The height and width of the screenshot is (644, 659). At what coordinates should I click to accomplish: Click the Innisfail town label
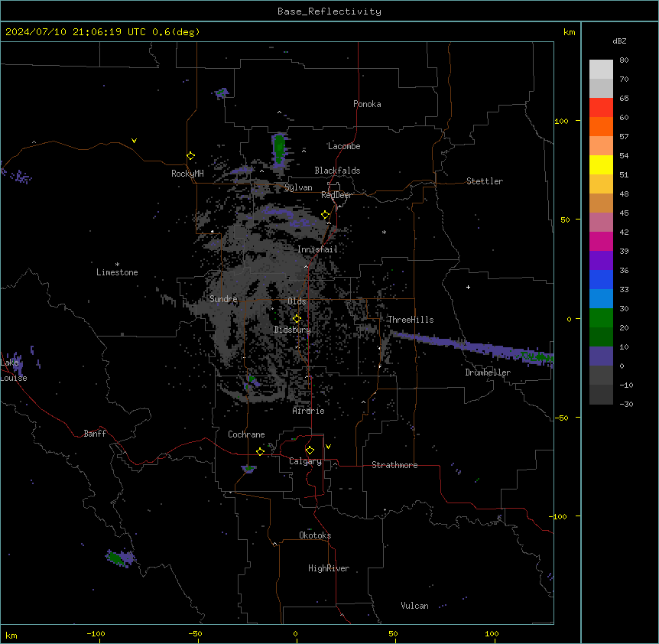point(317,249)
